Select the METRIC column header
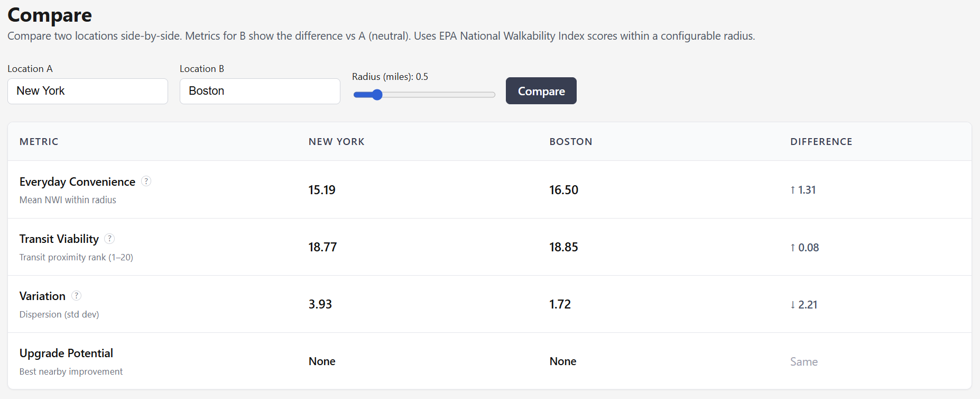This screenshot has width=980, height=399. tap(39, 141)
